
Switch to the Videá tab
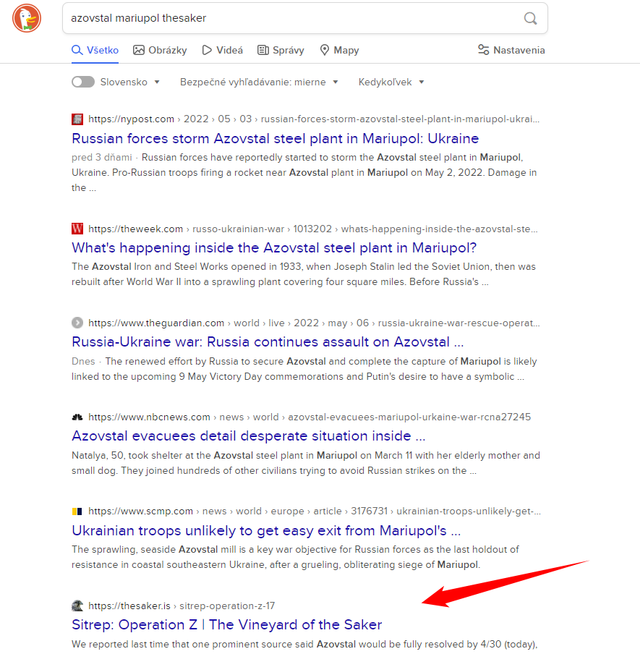(222, 50)
